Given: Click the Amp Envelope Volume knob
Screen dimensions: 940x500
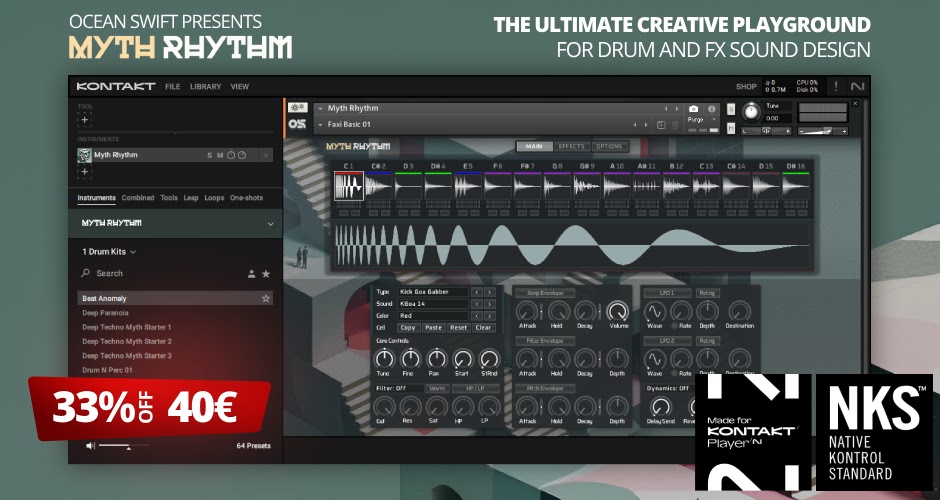Looking at the screenshot, I should point(617,311).
